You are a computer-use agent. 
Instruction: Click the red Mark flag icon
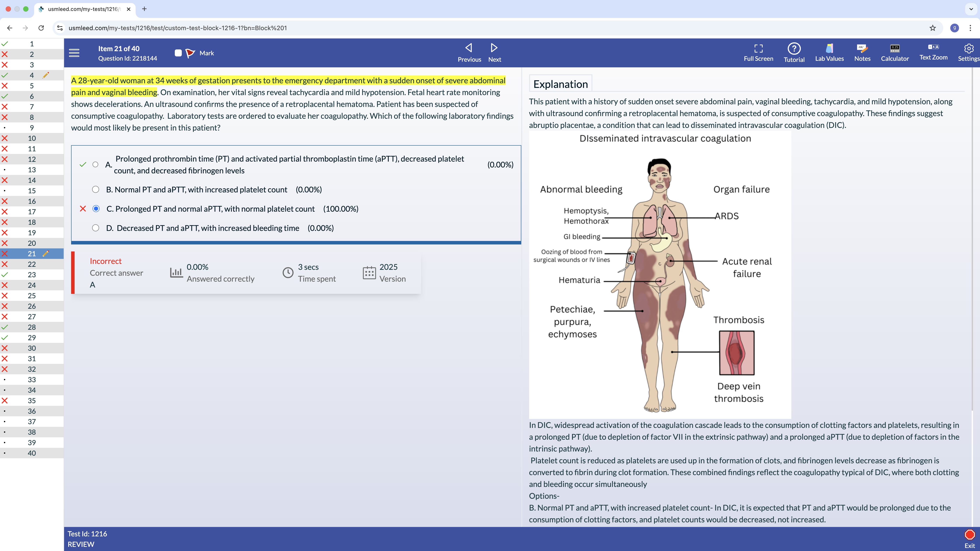pos(190,53)
